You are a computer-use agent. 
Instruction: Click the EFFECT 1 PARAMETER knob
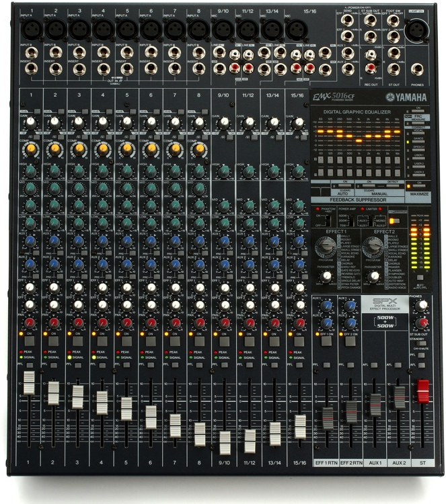point(326,276)
